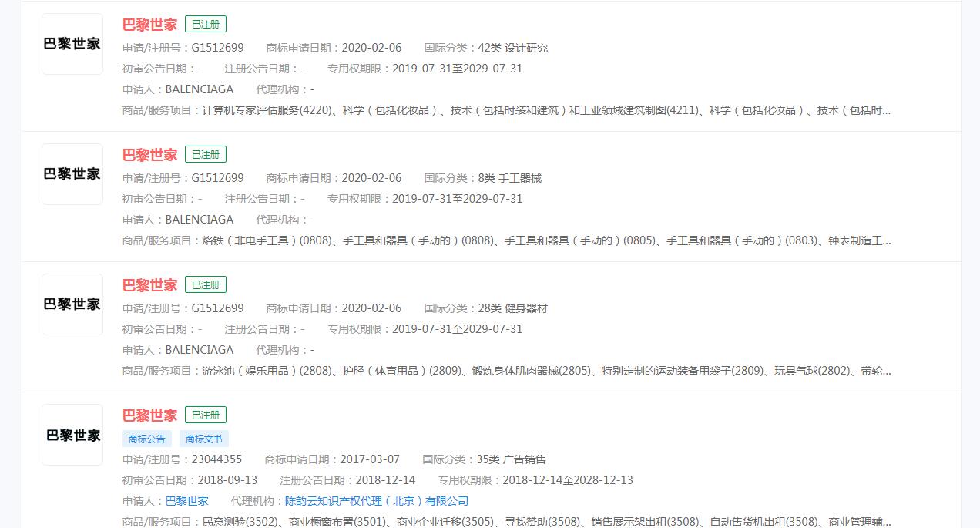Click 2019-07-31至2029-07-31 in 42类 设计研究 entry
This screenshot has height=528, width=980.
click(x=458, y=69)
